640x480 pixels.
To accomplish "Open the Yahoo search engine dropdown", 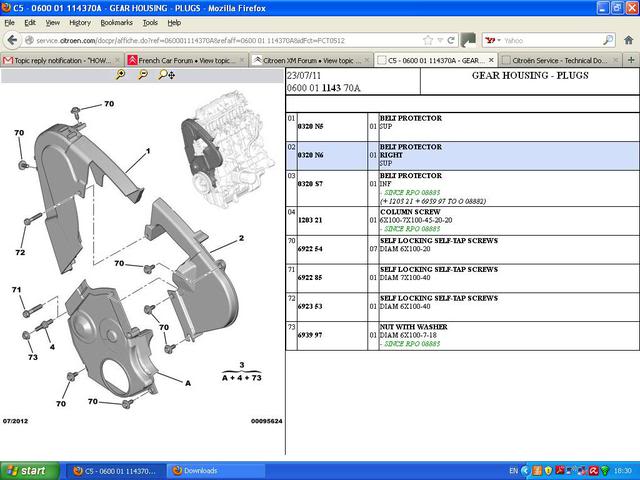I will [x=493, y=40].
